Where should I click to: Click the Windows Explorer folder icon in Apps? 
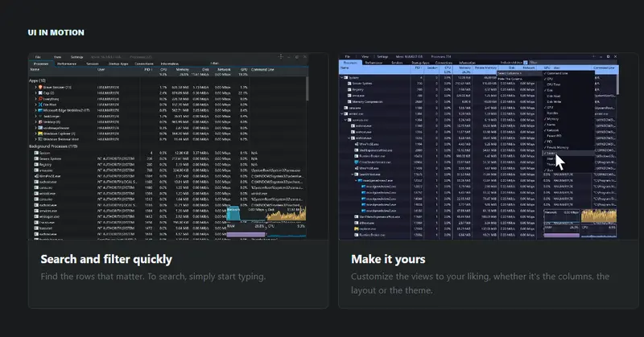pyautogui.click(x=40, y=134)
